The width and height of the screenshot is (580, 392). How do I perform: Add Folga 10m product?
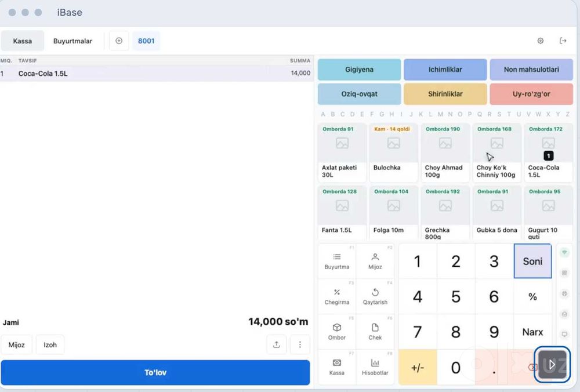tap(394, 213)
